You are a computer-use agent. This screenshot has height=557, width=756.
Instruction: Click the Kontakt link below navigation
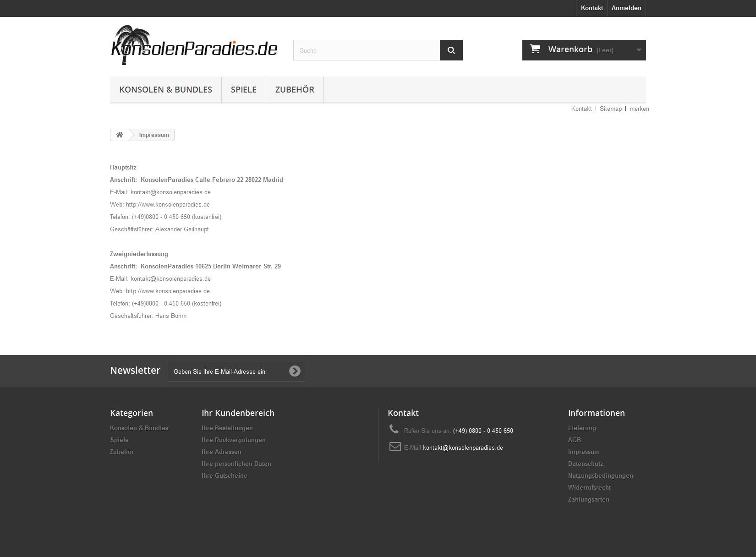(581, 109)
